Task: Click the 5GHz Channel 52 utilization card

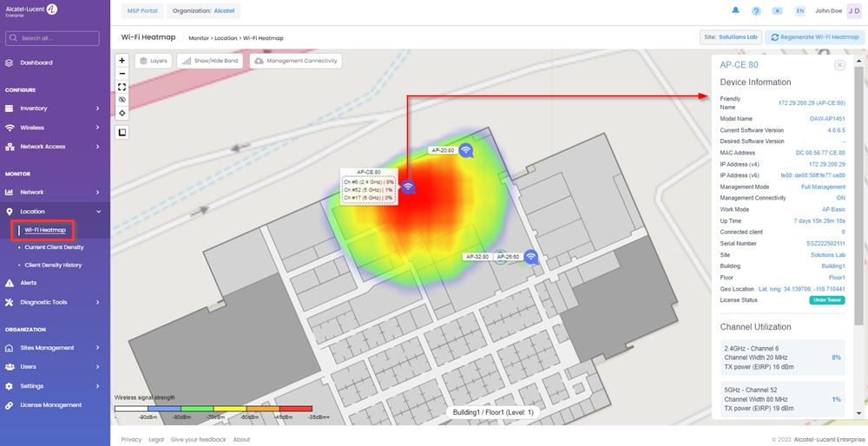Action: coord(782,398)
